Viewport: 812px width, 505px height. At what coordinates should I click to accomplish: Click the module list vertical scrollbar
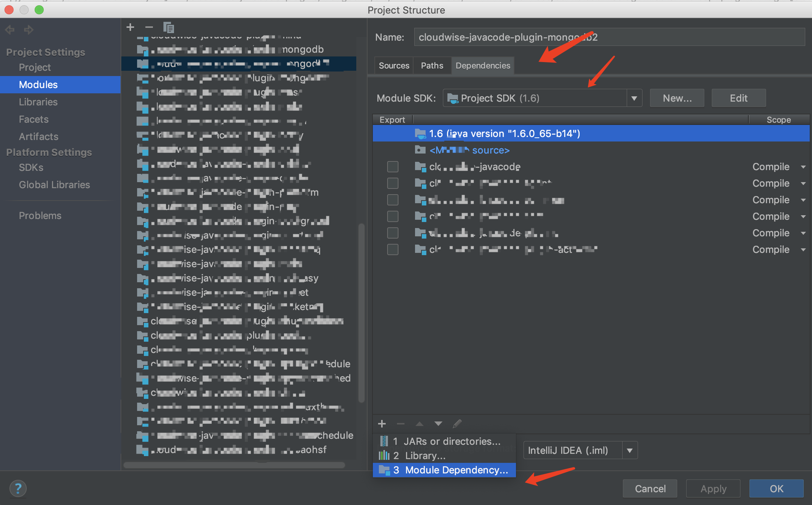pyautogui.click(x=361, y=312)
